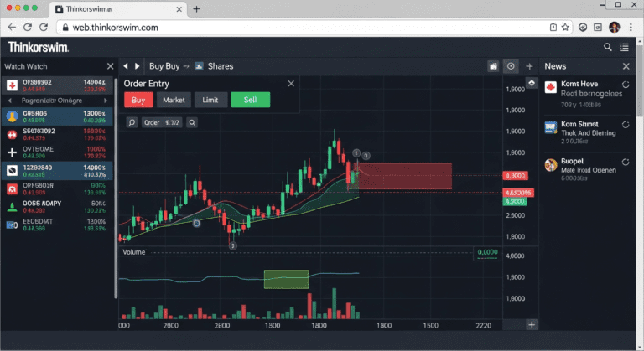This screenshot has width=644, height=351.
Task: Click the camera snapshot icon
Action: (x=493, y=66)
